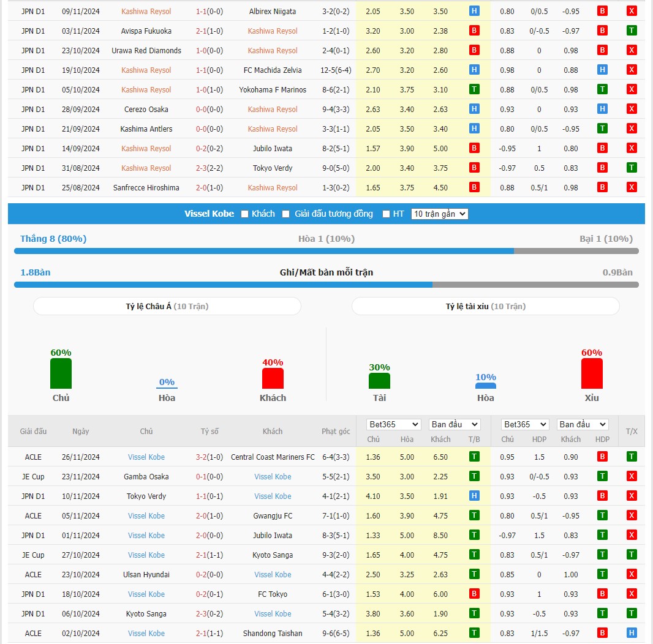Click the Phạt góc column header
Image resolution: width=653 pixels, height=644 pixels.
pos(336,432)
